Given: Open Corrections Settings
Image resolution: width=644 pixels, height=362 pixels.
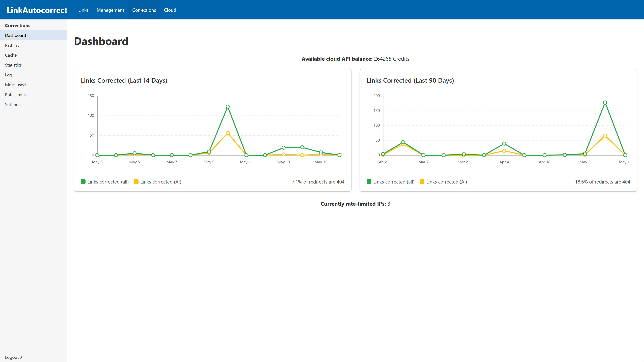Looking at the screenshot, I should [33, 105].
